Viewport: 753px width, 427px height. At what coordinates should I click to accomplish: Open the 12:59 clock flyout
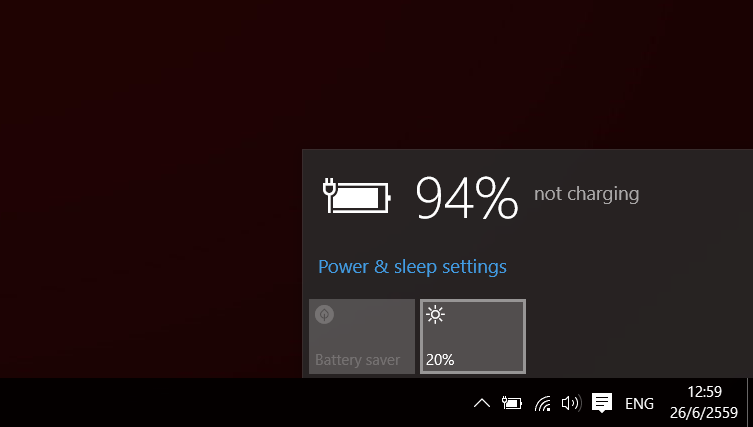pos(704,392)
